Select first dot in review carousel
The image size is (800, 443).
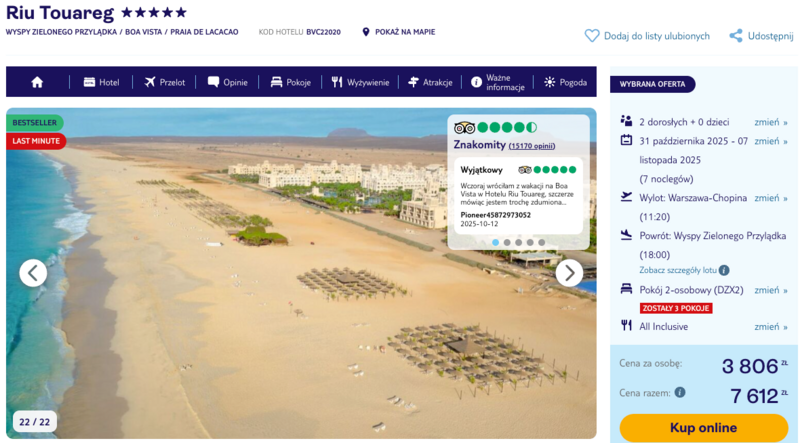[x=495, y=242]
